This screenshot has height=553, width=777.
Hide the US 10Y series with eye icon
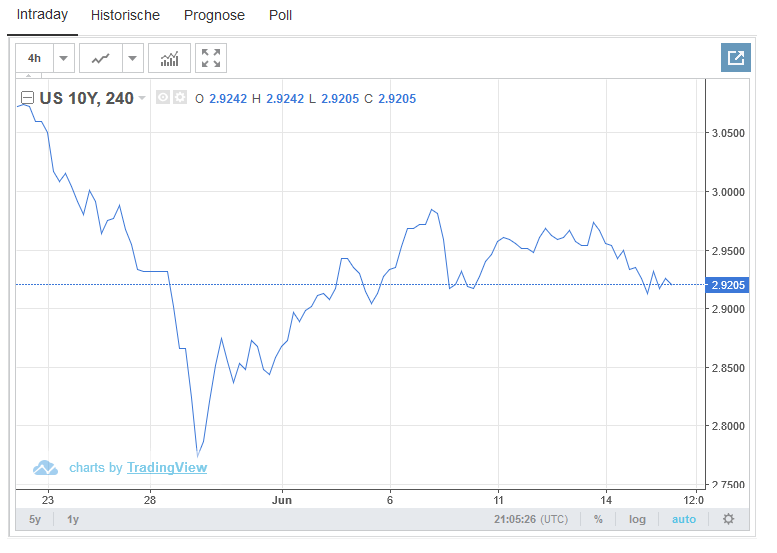click(163, 98)
